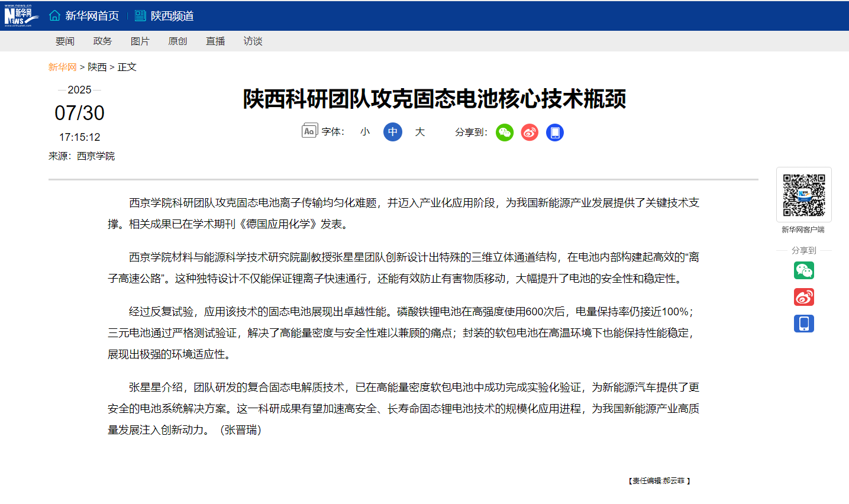This screenshot has width=849, height=504.
Task: Select the 要闻 nav tab
Action: [x=65, y=41]
